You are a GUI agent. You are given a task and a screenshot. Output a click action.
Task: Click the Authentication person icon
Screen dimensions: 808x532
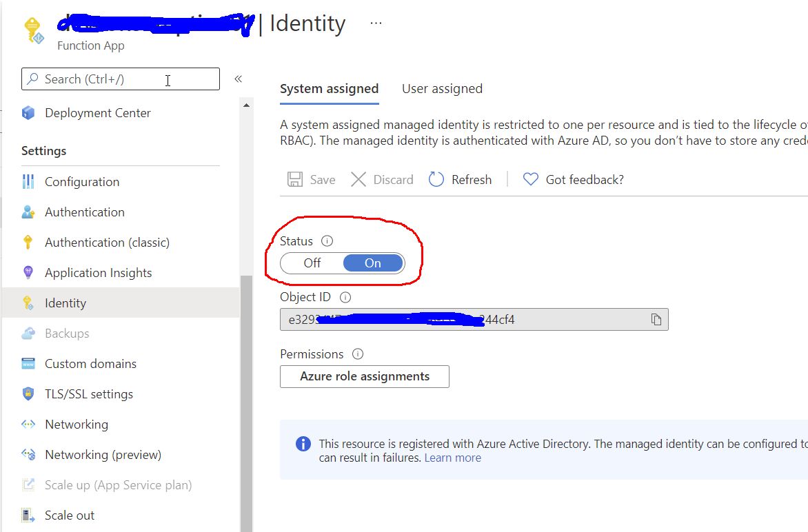(x=28, y=212)
